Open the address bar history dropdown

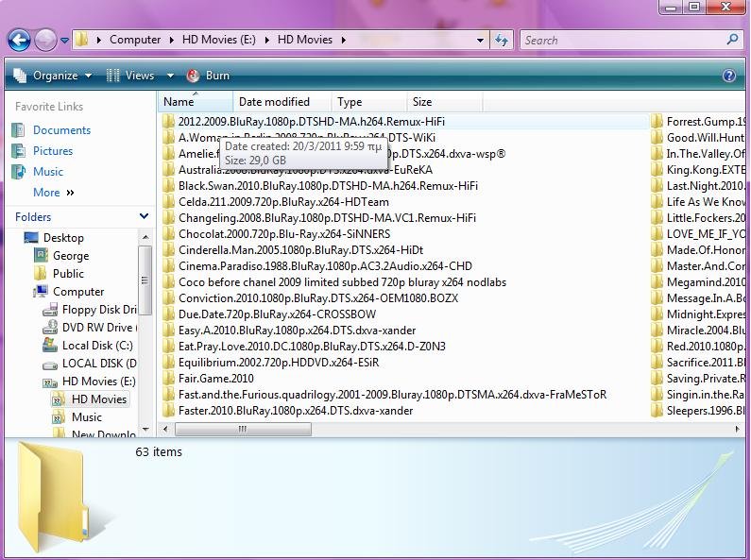click(x=480, y=41)
